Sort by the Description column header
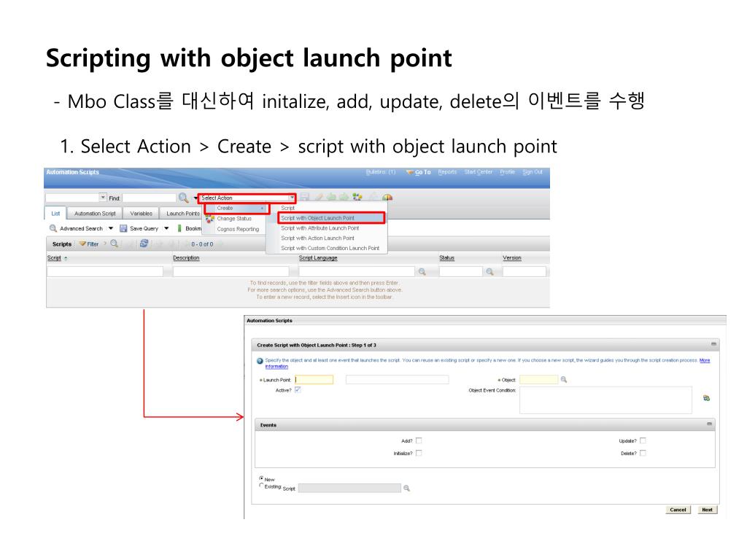Image resolution: width=747 pixels, height=560 pixels. point(186,257)
